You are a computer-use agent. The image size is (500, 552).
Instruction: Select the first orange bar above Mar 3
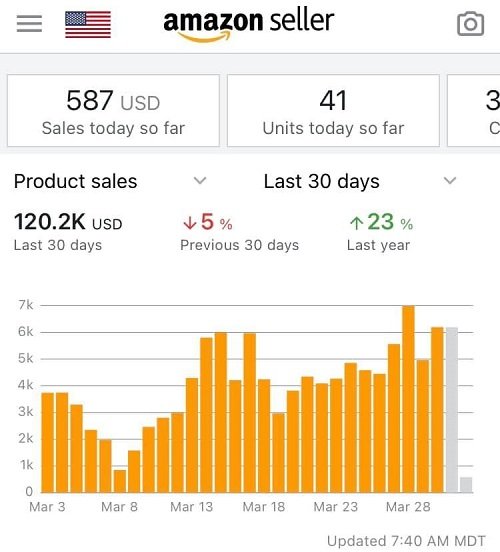48,443
